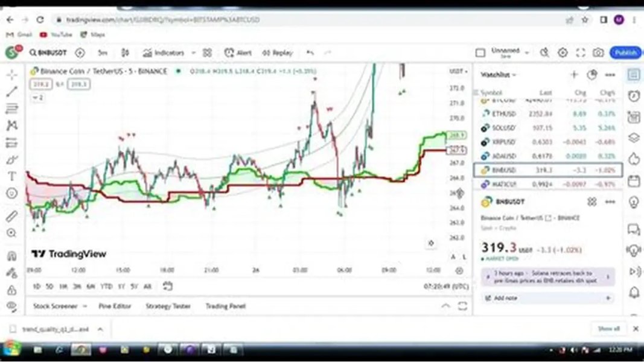Select the trend line drawing tool

[12, 91]
